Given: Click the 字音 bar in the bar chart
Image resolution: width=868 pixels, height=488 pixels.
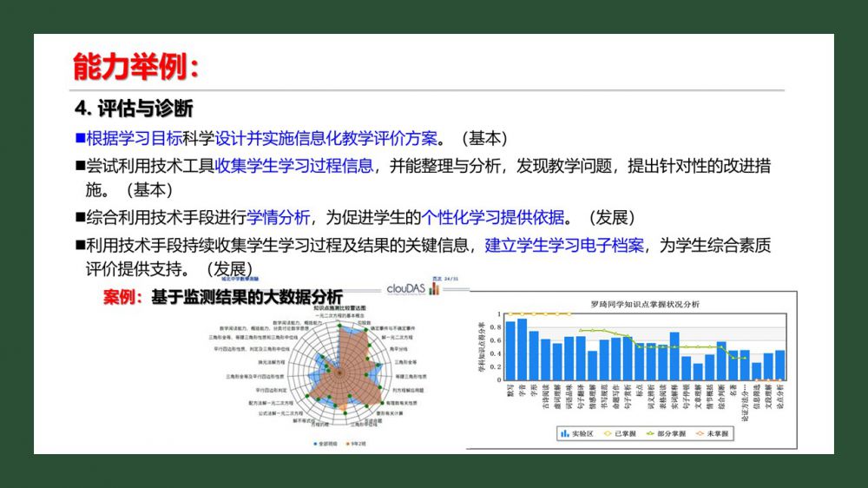Looking at the screenshot, I should pyautogui.click(x=522, y=350).
